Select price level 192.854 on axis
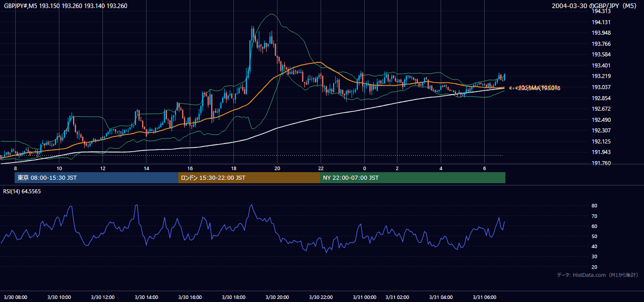This screenshot has width=644, height=302. [601, 98]
